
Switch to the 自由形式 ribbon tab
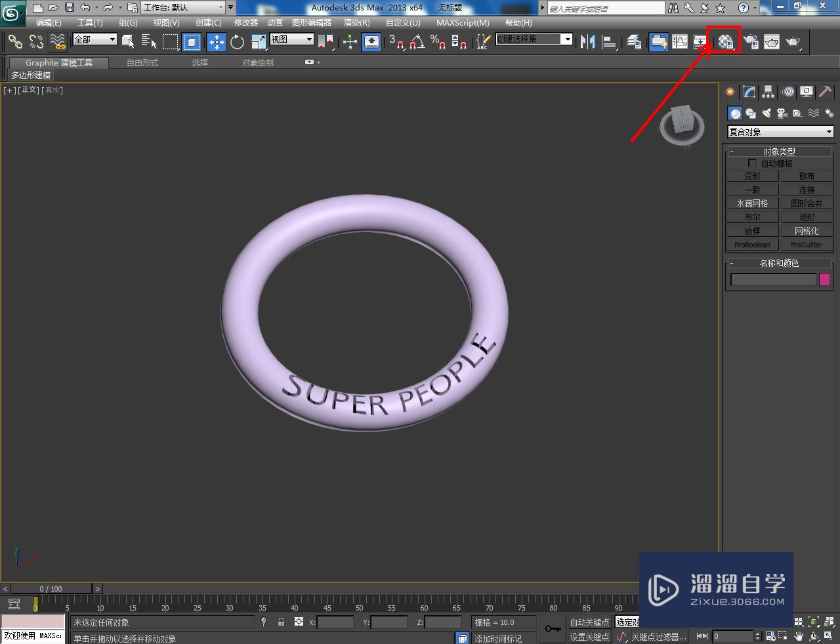pos(142,62)
